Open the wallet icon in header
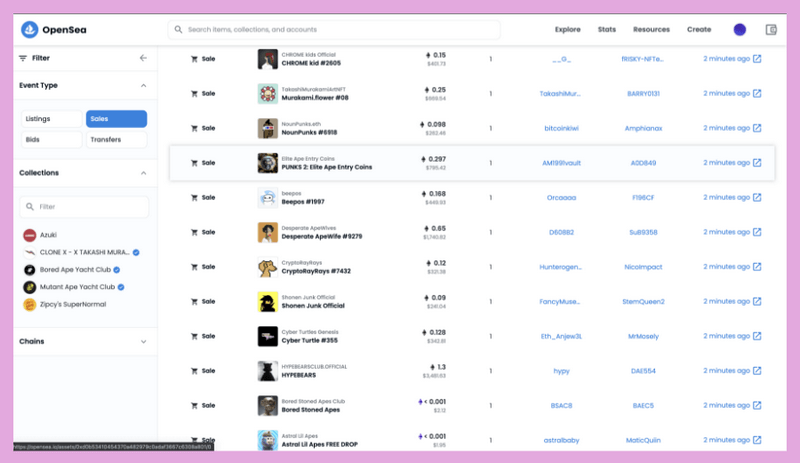 pyautogui.click(x=771, y=30)
